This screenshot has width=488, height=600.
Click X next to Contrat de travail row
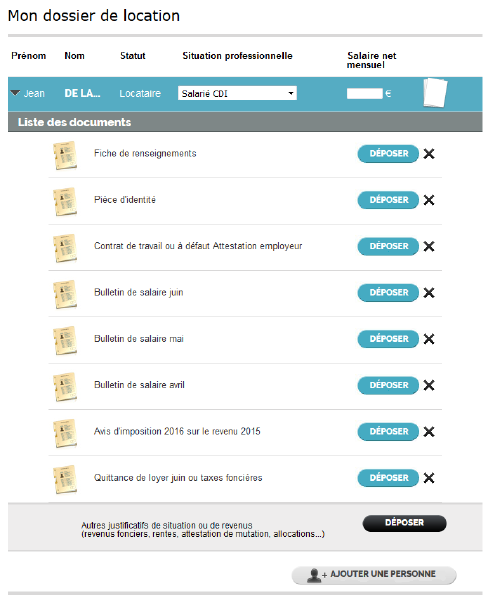tap(429, 246)
